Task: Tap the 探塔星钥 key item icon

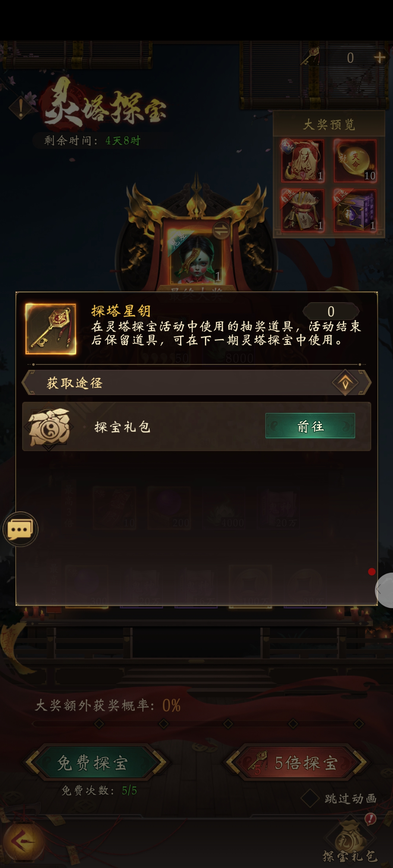Action: click(51, 329)
